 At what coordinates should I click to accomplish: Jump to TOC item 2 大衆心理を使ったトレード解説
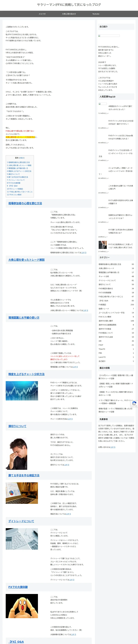point(19,165)
